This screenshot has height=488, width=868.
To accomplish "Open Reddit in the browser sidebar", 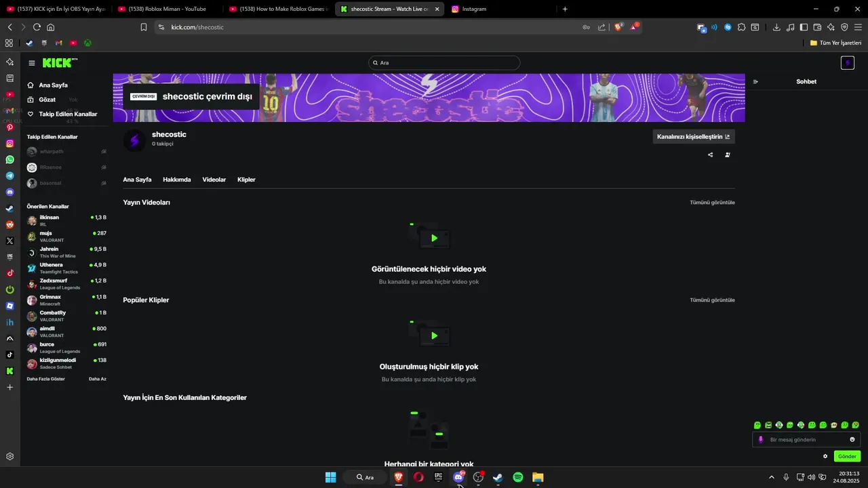I will pos(9,224).
